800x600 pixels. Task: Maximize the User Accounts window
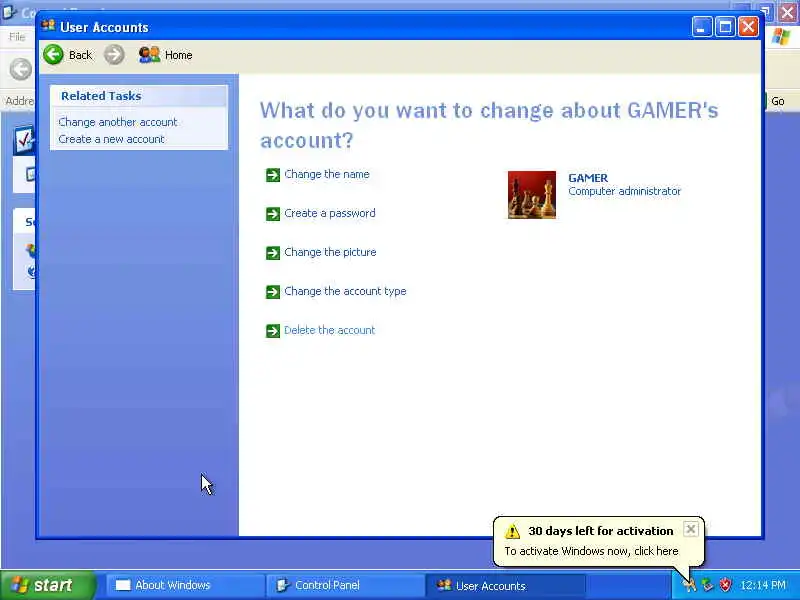point(725,27)
